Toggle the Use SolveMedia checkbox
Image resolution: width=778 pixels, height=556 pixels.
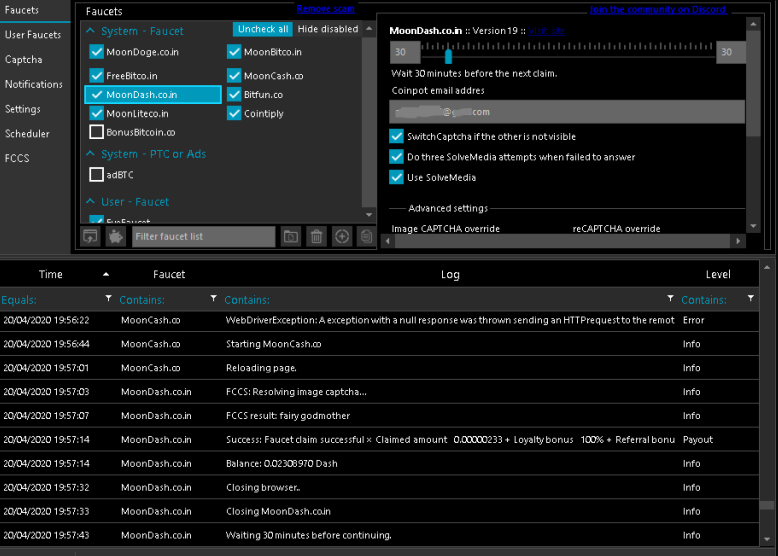[x=397, y=178]
